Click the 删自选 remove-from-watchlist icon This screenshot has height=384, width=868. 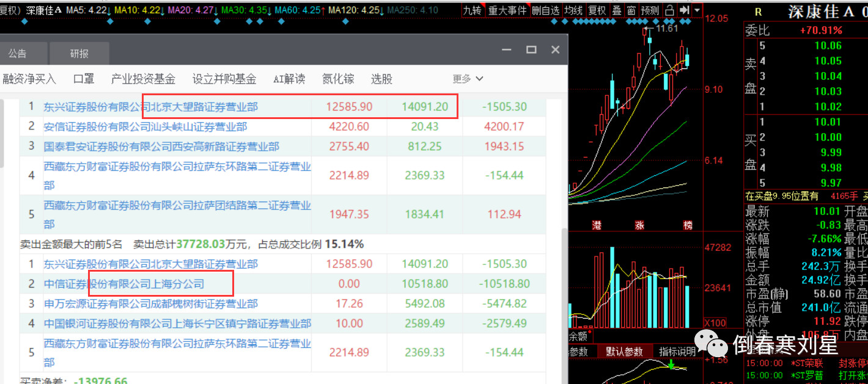tap(546, 10)
